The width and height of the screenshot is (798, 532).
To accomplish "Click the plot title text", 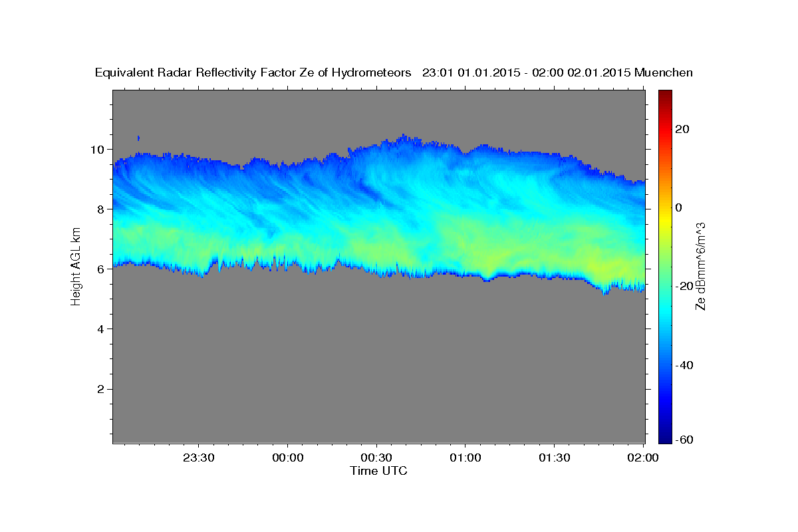I will (394, 72).
